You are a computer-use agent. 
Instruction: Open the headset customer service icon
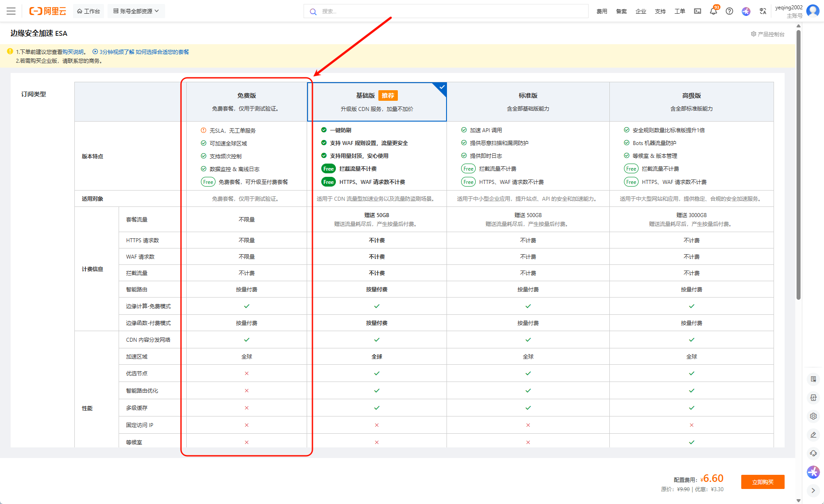[813, 453]
